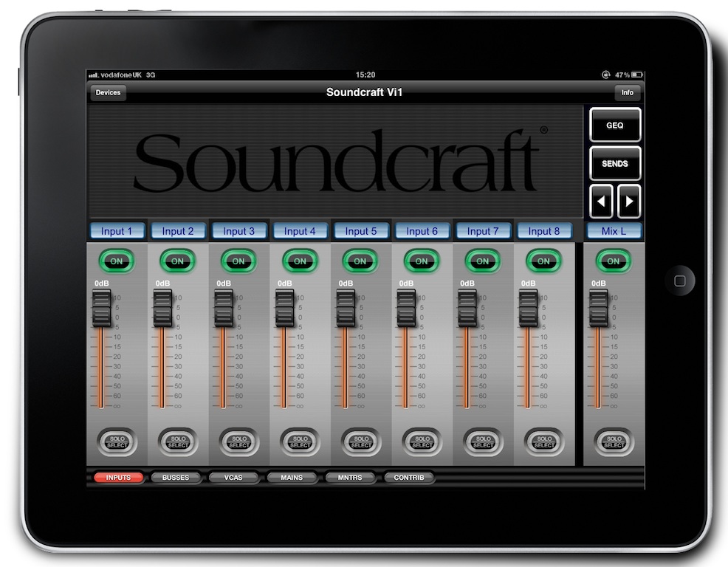The image size is (728, 567).
Task: Switch to the VCAS tab
Action: click(233, 478)
